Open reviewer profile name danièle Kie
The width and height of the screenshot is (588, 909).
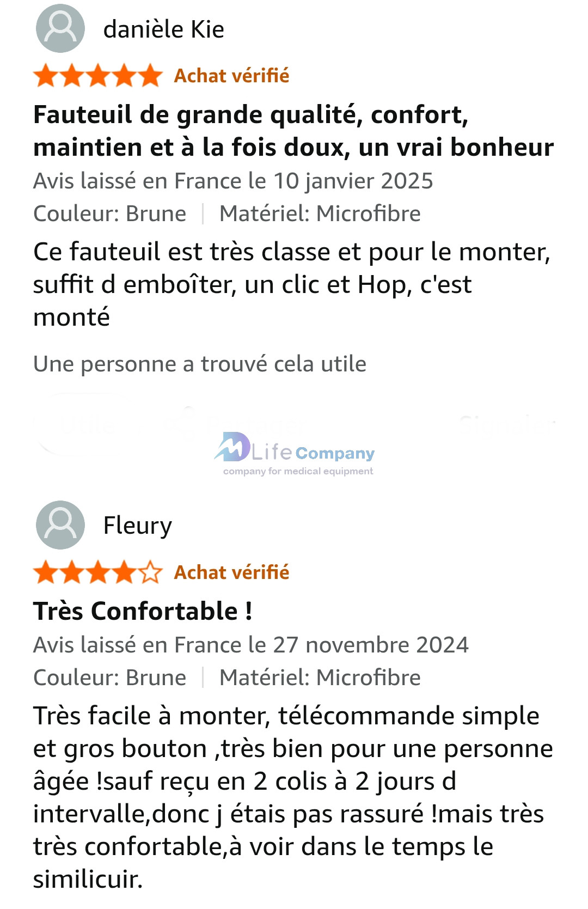click(163, 29)
